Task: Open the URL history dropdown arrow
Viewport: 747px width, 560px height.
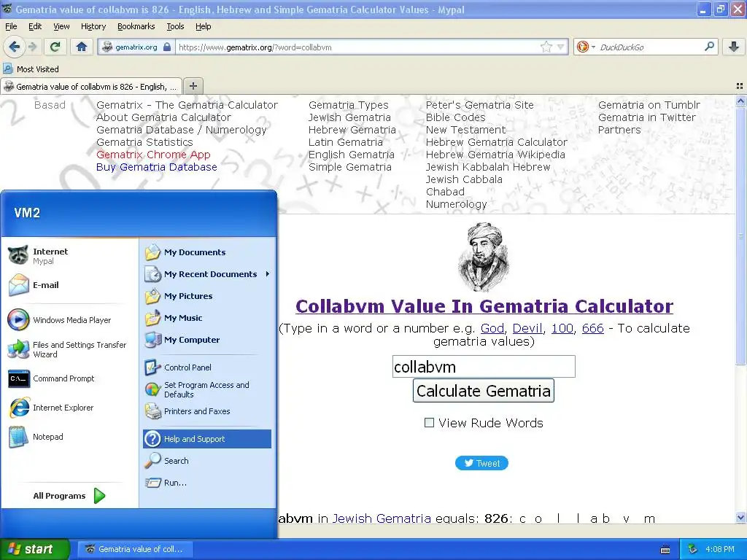Action: point(561,47)
